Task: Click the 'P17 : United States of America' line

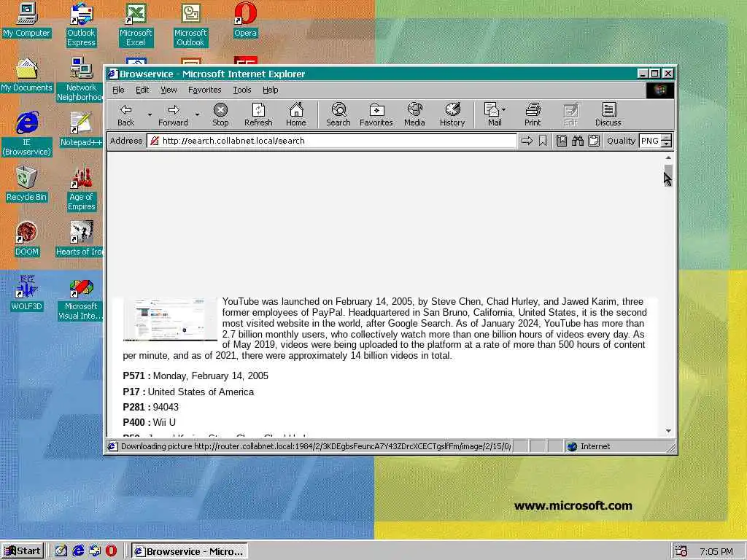Action: [x=188, y=392]
